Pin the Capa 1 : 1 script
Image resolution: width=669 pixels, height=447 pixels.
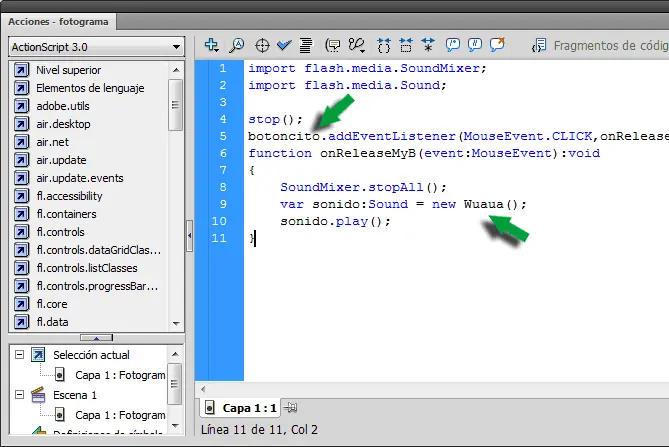(291, 407)
